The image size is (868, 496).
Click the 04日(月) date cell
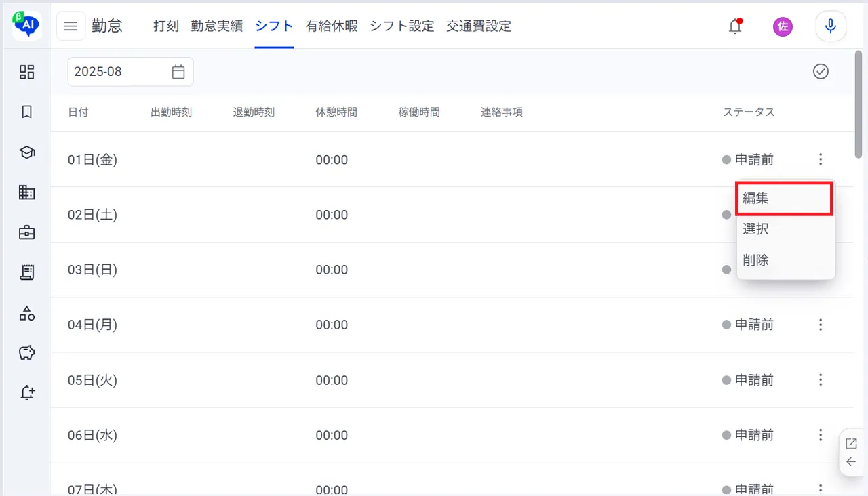click(93, 325)
